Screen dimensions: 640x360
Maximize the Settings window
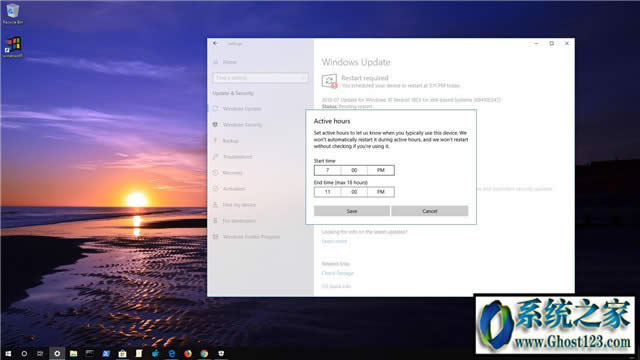pos(551,43)
